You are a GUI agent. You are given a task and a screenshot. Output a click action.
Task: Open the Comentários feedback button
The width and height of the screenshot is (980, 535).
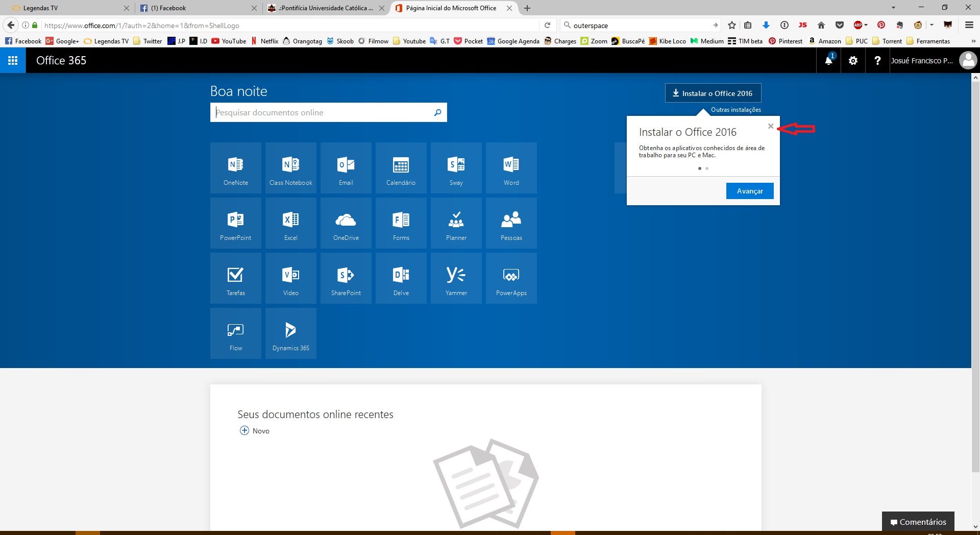click(x=918, y=522)
